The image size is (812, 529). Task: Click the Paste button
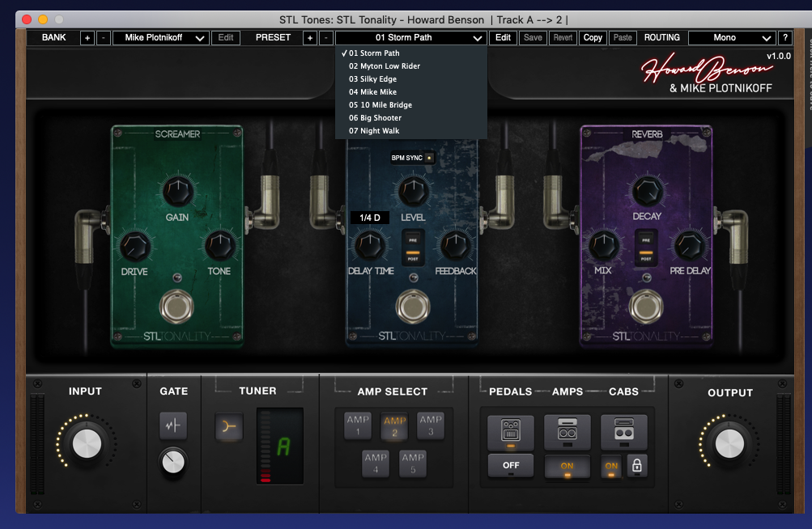pyautogui.click(x=623, y=38)
